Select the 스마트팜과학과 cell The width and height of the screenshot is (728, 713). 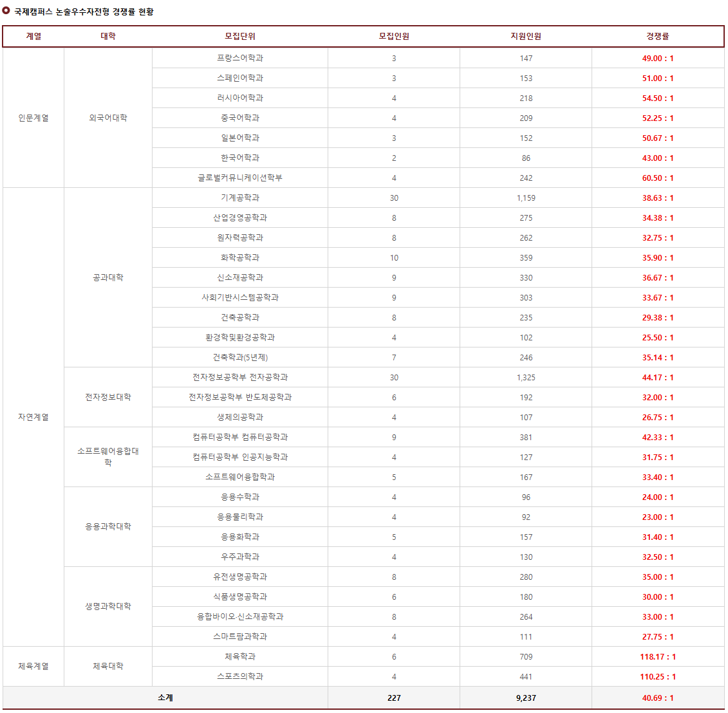[240, 637]
